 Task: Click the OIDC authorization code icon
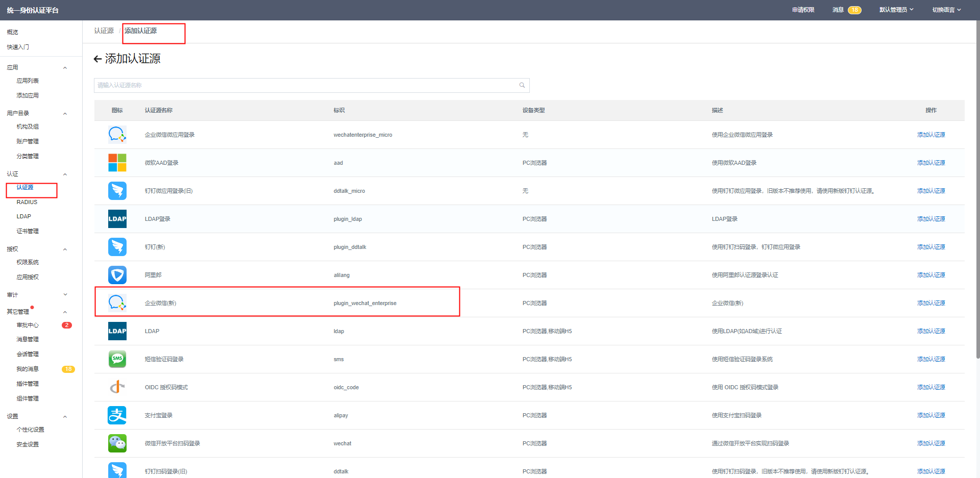click(x=117, y=387)
